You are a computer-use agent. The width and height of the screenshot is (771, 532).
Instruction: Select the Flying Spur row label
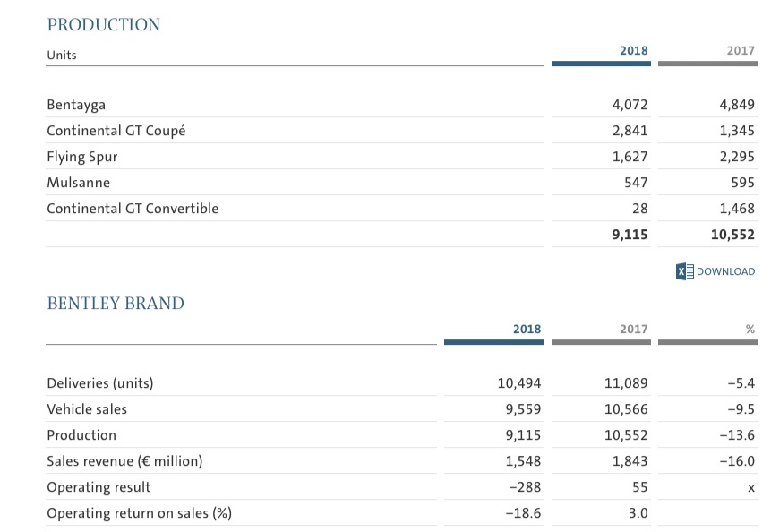[82, 156]
